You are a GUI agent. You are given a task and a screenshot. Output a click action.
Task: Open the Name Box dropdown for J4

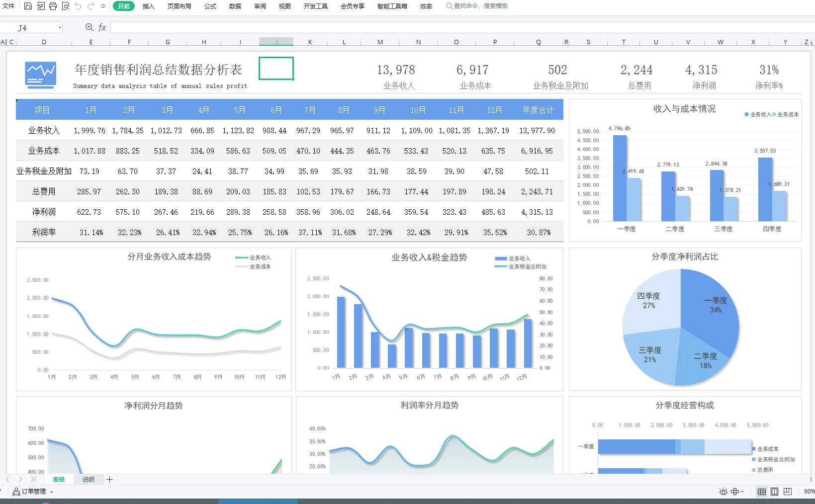coord(60,27)
